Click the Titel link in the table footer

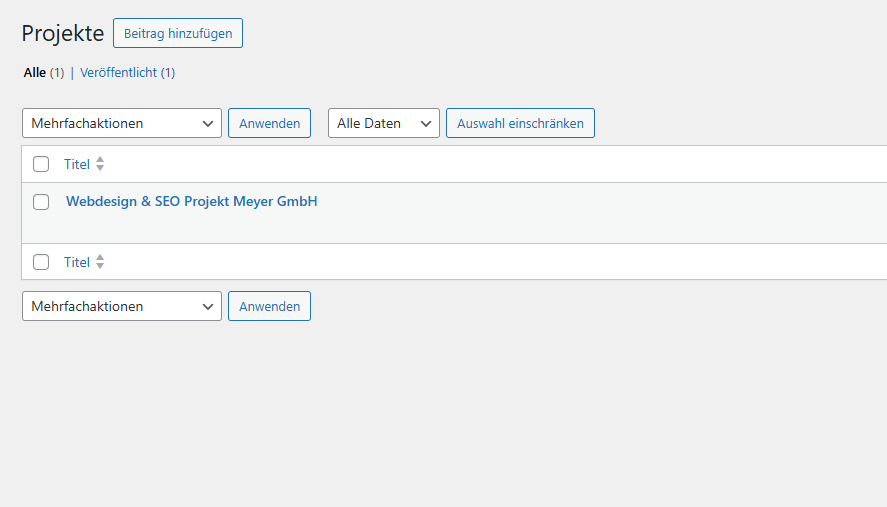(77, 262)
